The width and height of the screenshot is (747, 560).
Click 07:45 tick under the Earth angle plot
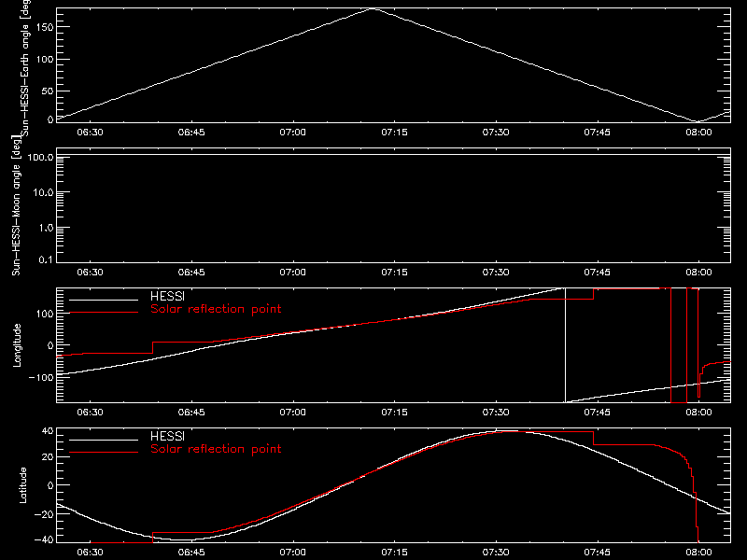click(597, 132)
